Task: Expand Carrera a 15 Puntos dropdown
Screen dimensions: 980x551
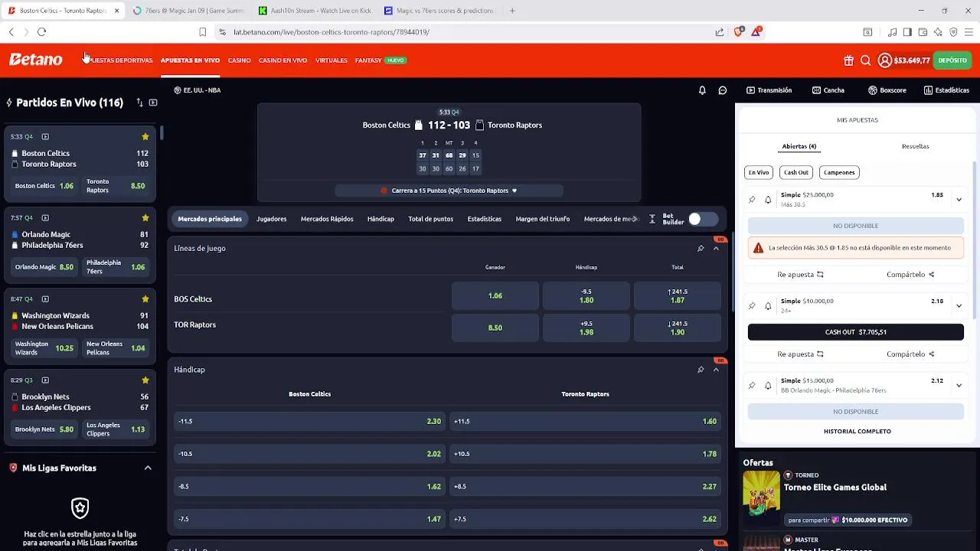Action: click(x=514, y=191)
